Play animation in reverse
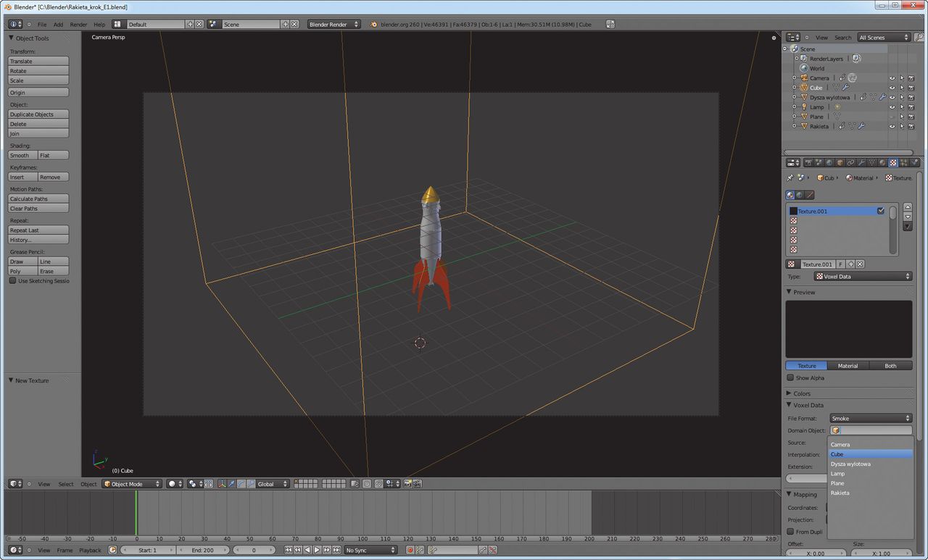This screenshot has width=928, height=560. [307, 550]
